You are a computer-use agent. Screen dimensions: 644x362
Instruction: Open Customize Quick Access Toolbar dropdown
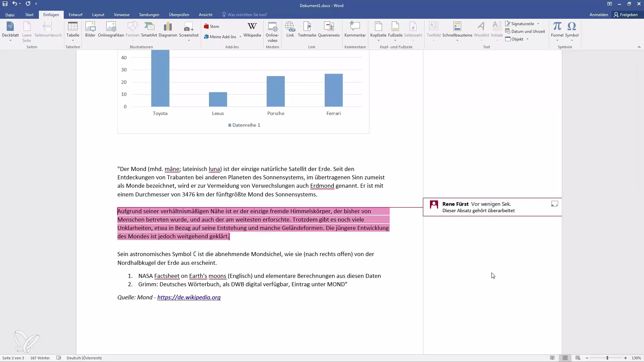[x=36, y=4]
